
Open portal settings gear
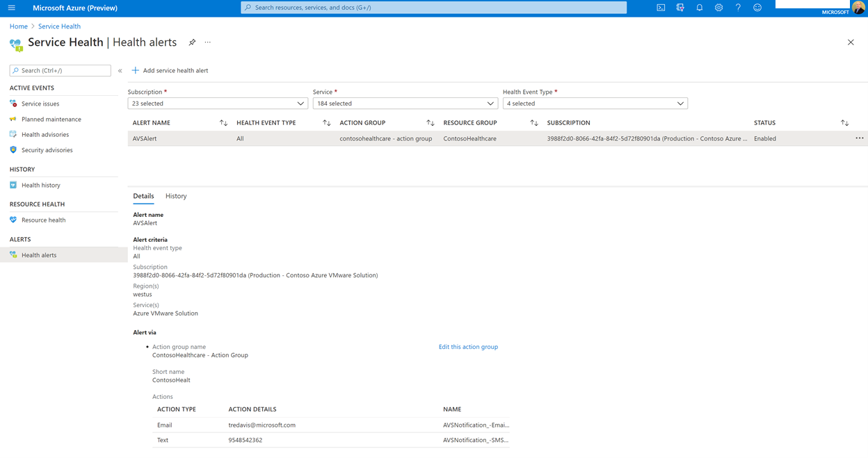tap(718, 8)
